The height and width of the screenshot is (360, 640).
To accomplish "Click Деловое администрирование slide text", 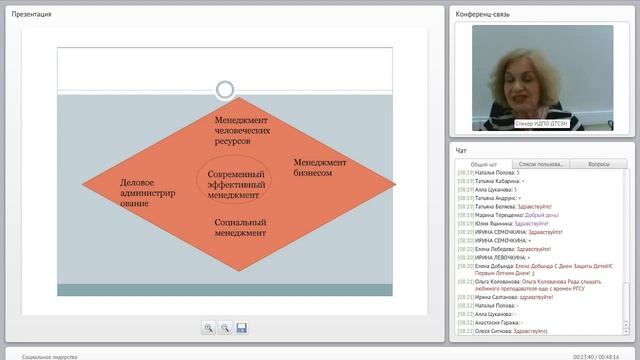I will click(147, 193).
